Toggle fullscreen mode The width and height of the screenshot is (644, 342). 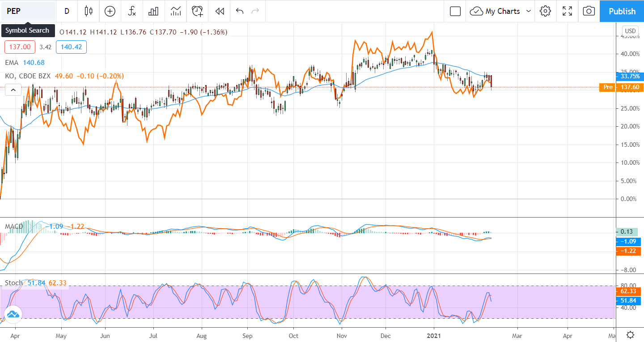coord(567,11)
